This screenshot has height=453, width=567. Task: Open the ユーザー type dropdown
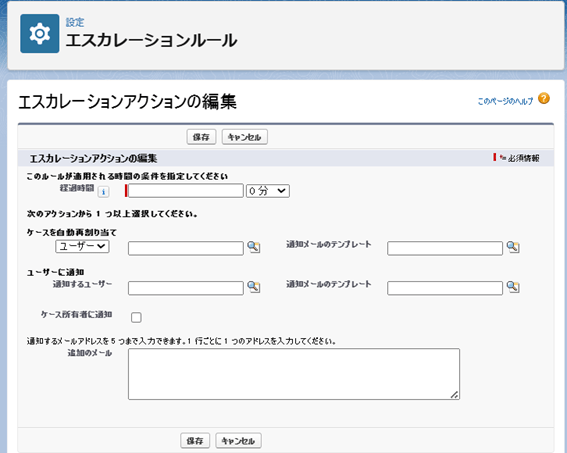[x=82, y=246]
